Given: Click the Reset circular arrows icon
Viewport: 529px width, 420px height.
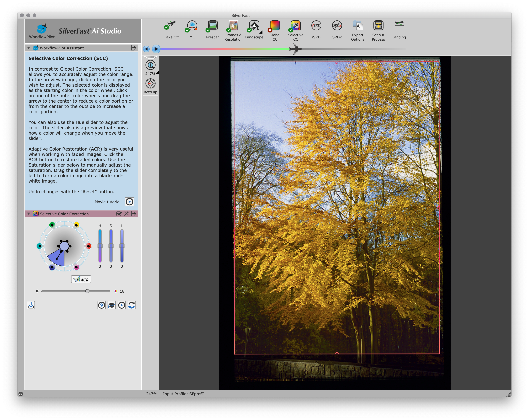Looking at the screenshot, I should [132, 305].
